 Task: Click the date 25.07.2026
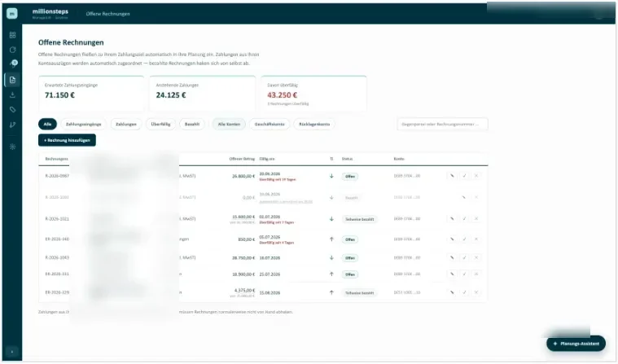click(270, 274)
